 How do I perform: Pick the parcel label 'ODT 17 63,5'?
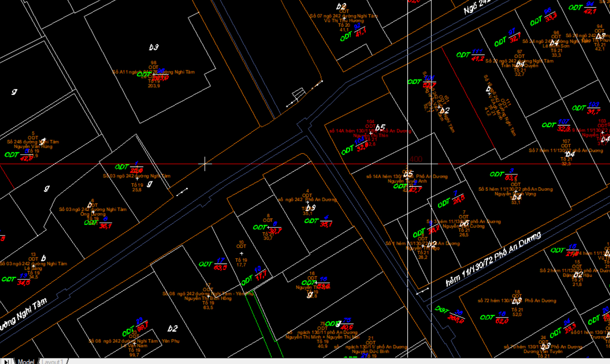213,264
